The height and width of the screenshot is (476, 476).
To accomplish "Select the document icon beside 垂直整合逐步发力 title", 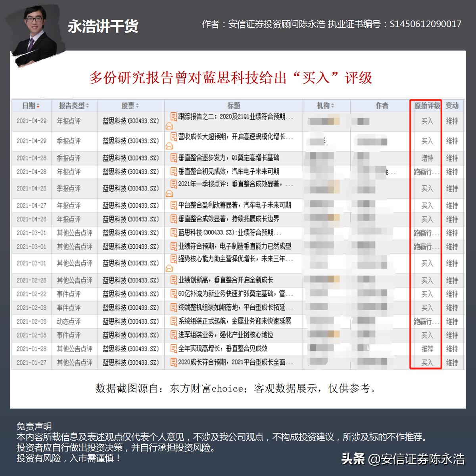I will (x=173, y=158).
